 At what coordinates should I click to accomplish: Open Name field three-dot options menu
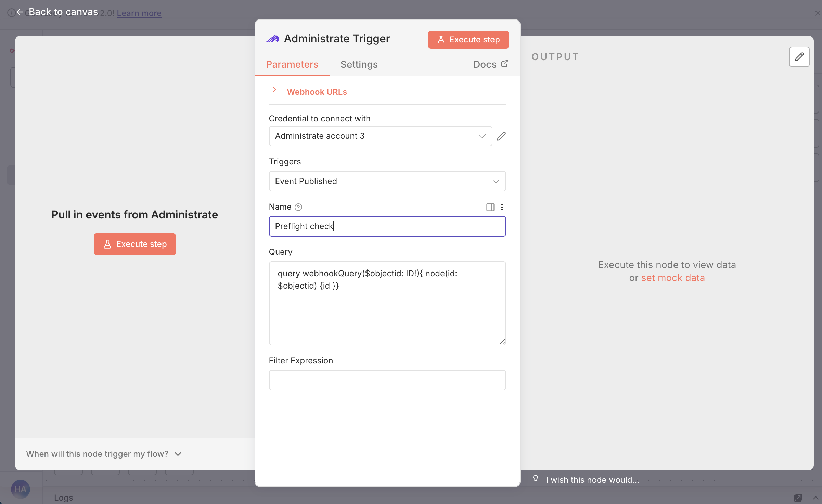pos(502,207)
